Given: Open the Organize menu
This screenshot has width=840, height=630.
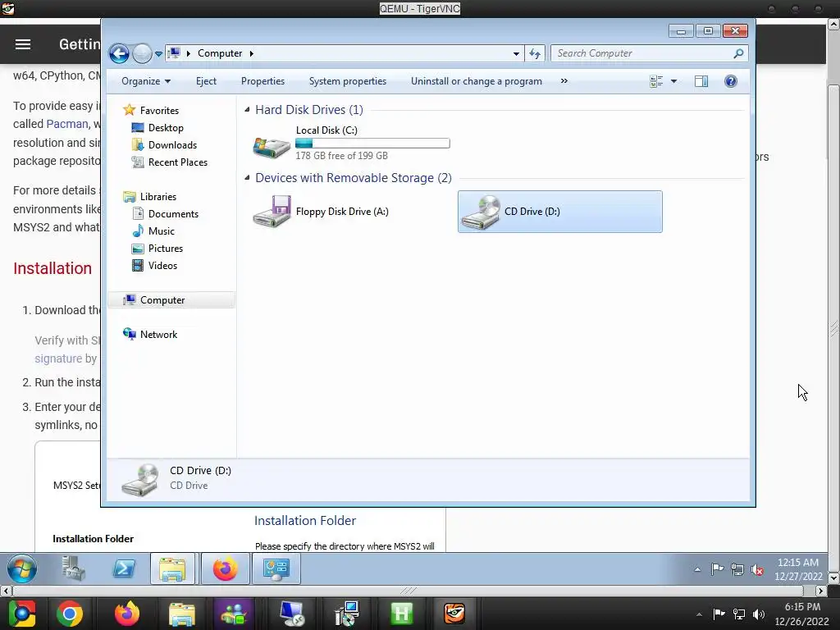Looking at the screenshot, I should tap(146, 81).
